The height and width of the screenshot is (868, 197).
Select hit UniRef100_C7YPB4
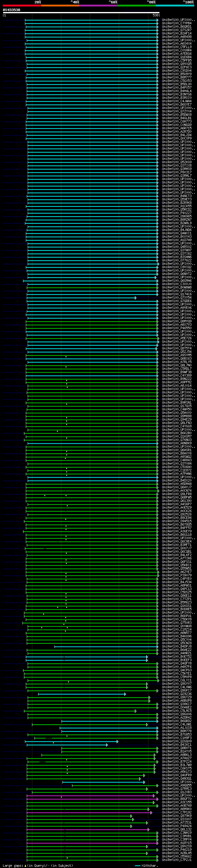(177, 23)
